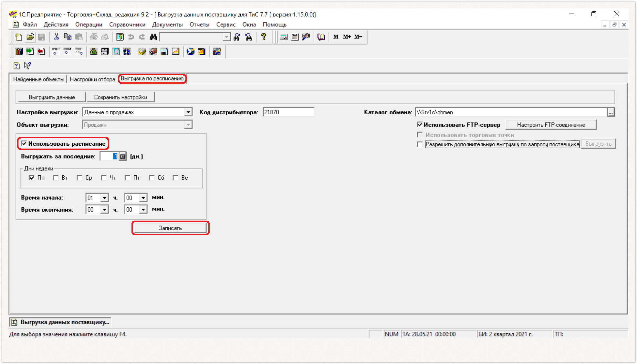
Task: Expand end time hours dropdown
Action: coord(104,210)
